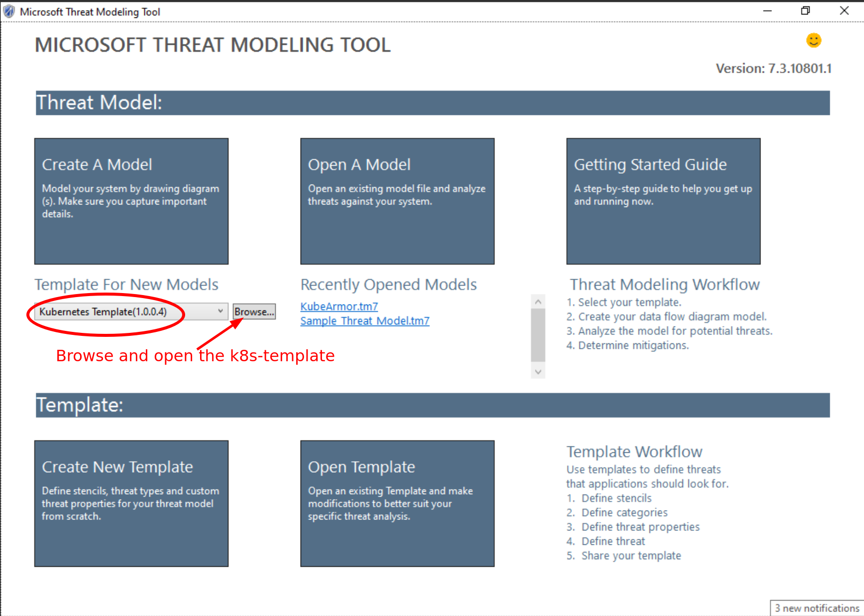Click the Version: 7.3.10801.1 text

[x=773, y=69]
